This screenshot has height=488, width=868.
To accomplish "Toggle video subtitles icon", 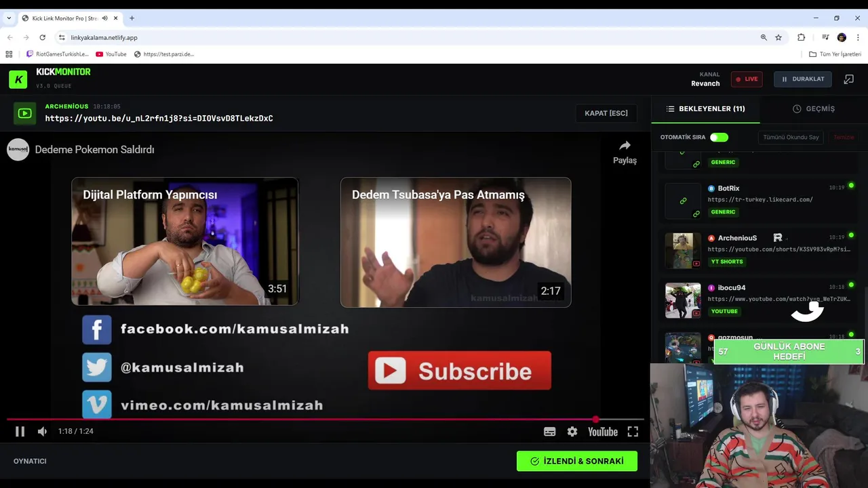I will [x=550, y=432].
